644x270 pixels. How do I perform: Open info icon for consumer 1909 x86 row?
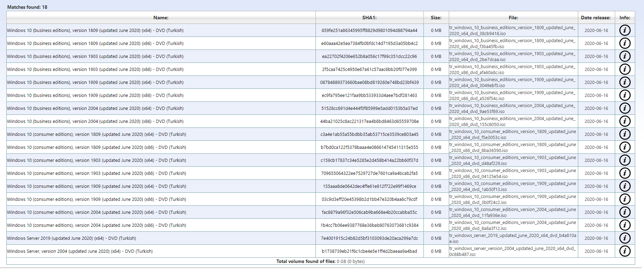[x=625, y=199]
